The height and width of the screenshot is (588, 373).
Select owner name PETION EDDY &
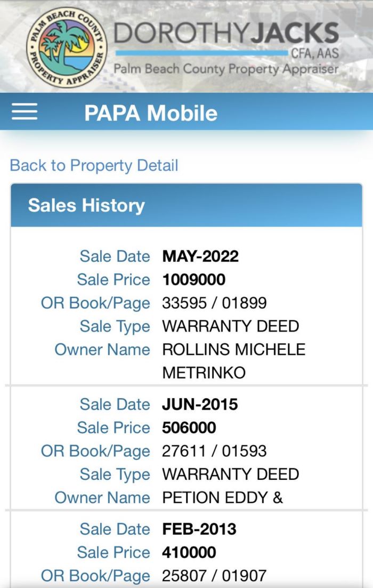coord(222,498)
